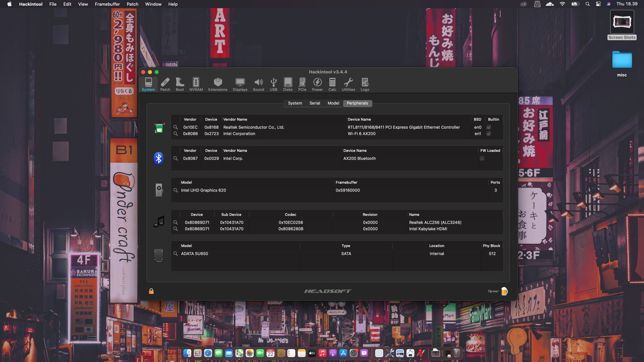Toggle Builtin checkbox for Wi-Fi 6 AX200

coord(489,134)
